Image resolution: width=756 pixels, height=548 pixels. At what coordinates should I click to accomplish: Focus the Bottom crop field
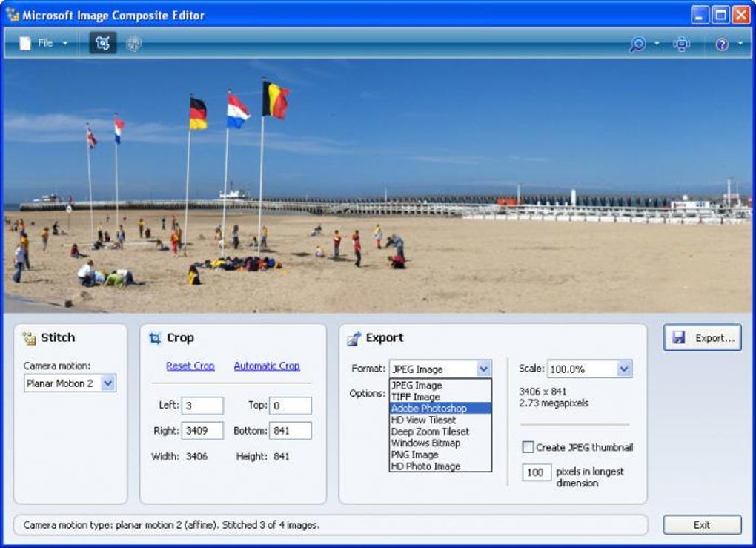pos(291,431)
